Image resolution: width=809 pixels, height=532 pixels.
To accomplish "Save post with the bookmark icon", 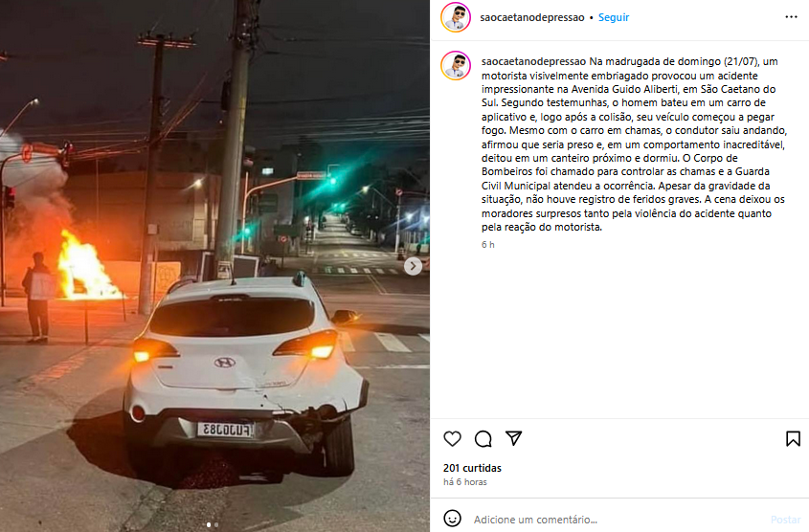I will [x=793, y=438].
